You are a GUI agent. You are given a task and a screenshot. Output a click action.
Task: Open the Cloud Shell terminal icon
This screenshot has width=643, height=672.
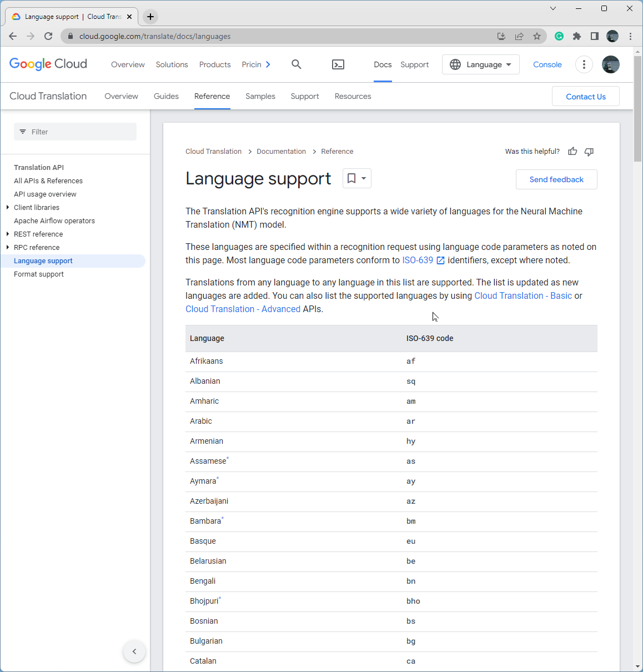(x=338, y=65)
